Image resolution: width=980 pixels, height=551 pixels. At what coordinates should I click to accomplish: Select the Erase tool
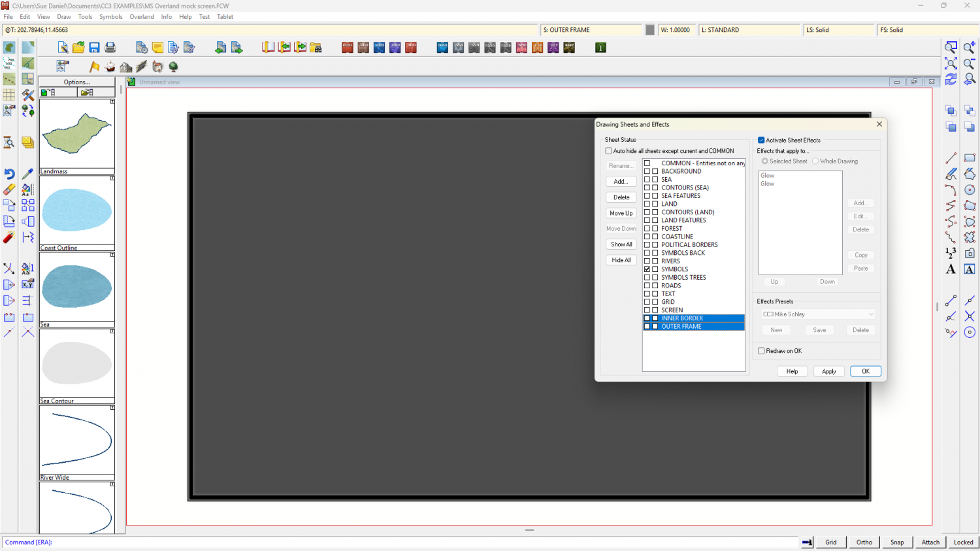click(9, 190)
